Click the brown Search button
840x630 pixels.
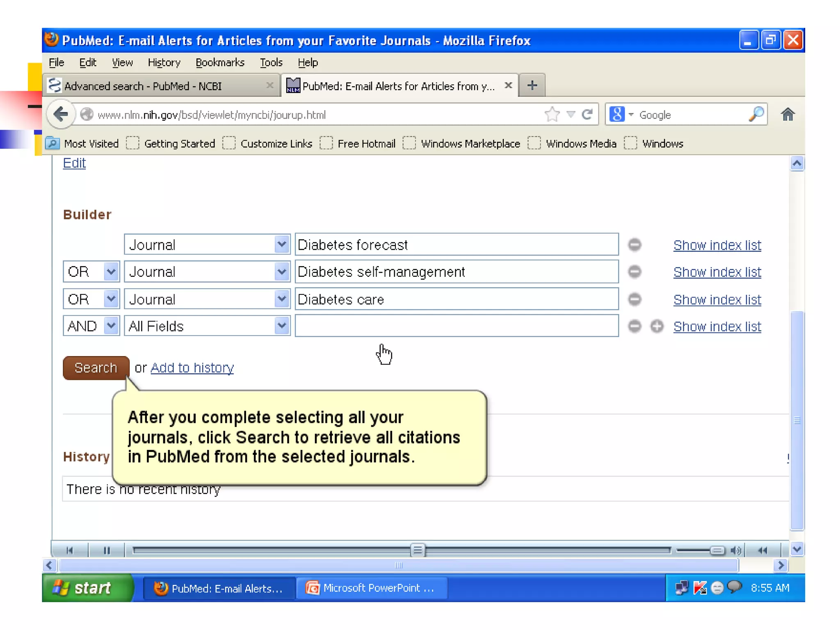point(96,367)
